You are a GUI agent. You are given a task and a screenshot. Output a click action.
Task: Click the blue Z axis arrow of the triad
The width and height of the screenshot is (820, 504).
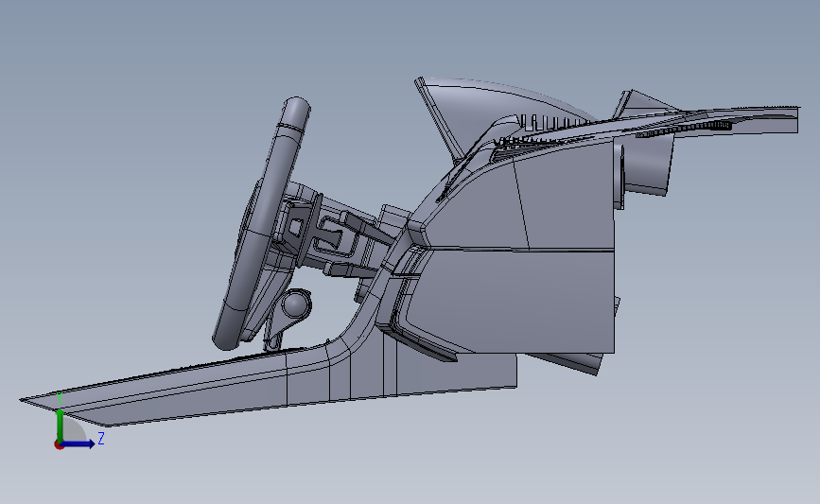coord(79,444)
